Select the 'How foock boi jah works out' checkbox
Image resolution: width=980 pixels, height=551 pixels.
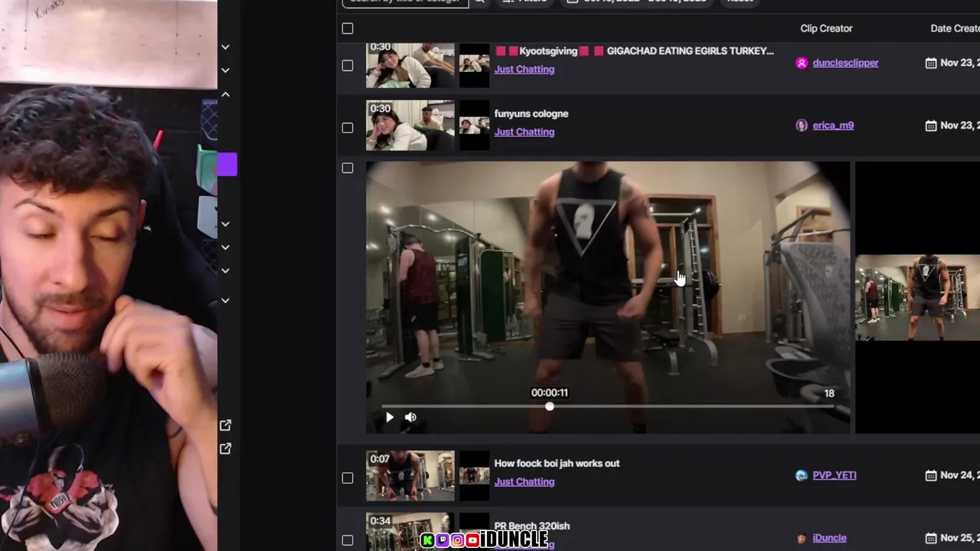tap(348, 478)
